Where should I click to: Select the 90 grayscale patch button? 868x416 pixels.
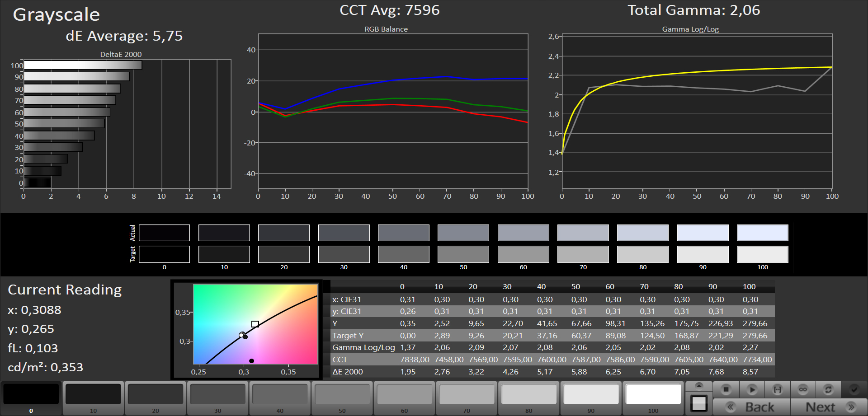pyautogui.click(x=591, y=398)
